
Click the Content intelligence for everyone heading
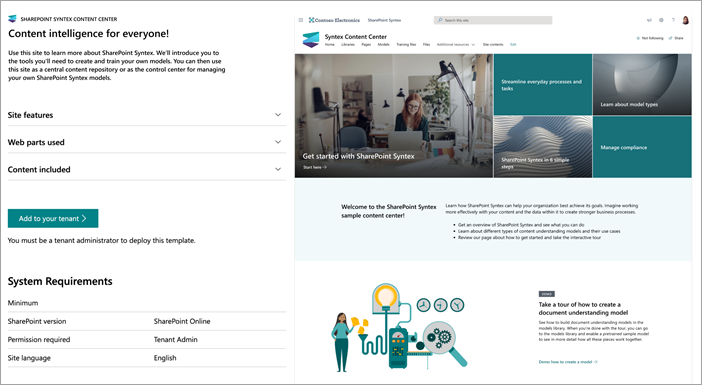coord(89,34)
